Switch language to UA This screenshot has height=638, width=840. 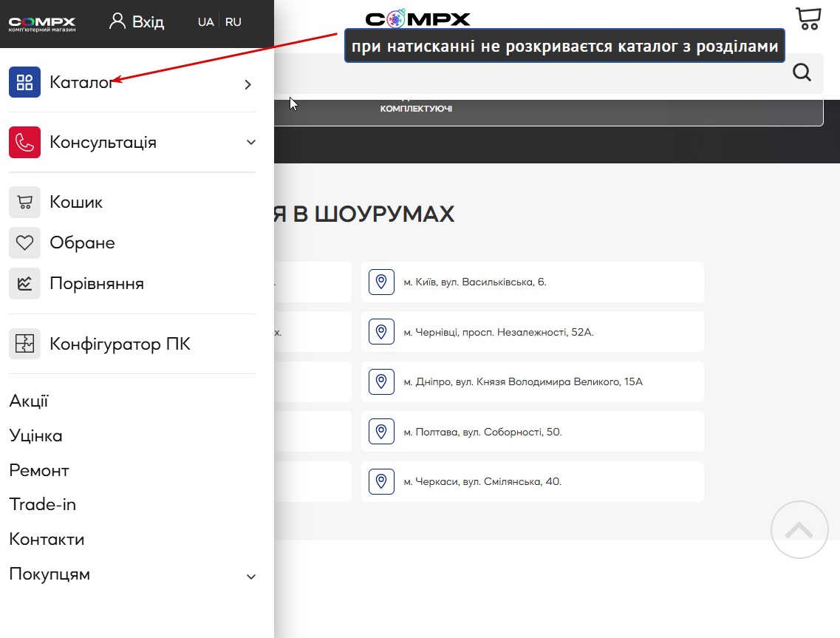pyautogui.click(x=205, y=22)
